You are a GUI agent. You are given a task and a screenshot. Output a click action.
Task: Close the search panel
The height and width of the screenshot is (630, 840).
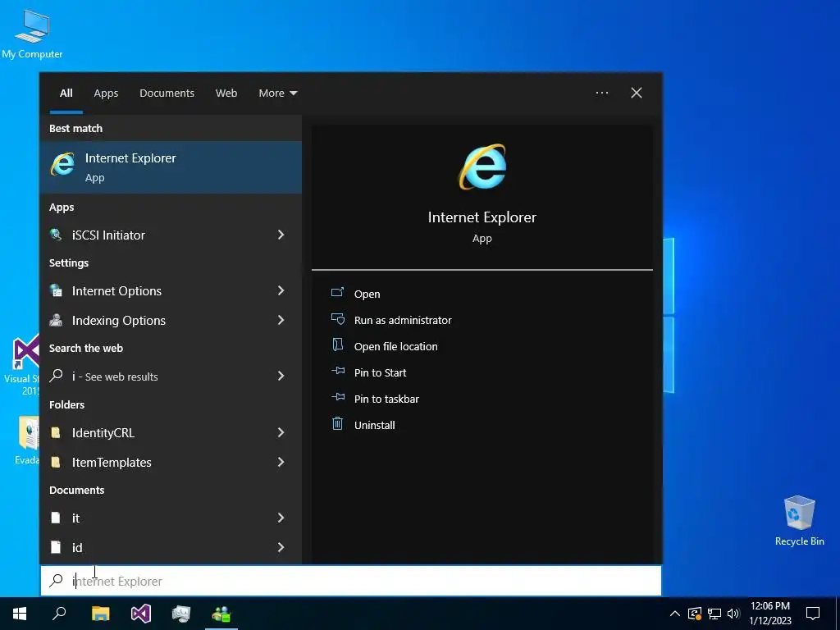click(636, 93)
